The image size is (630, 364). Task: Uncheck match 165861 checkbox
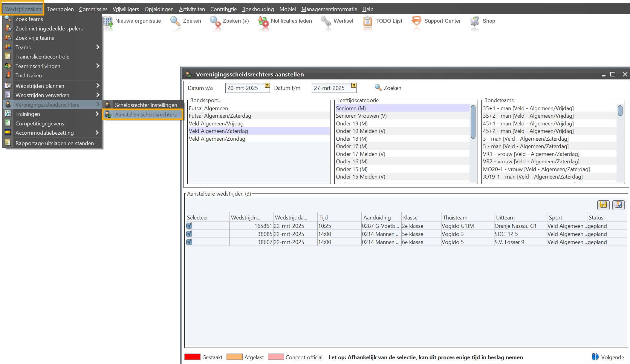[x=189, y=226]
